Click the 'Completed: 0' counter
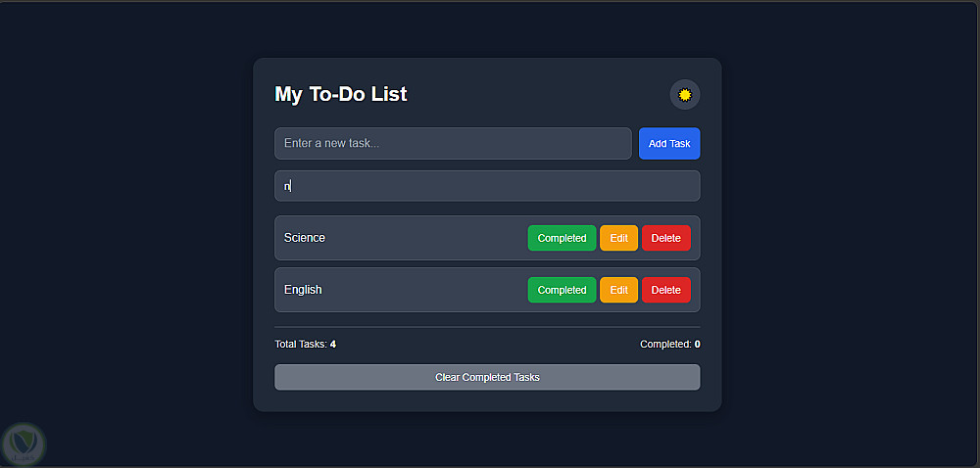This screenshot has width=980, height=468. click(670, 344)
